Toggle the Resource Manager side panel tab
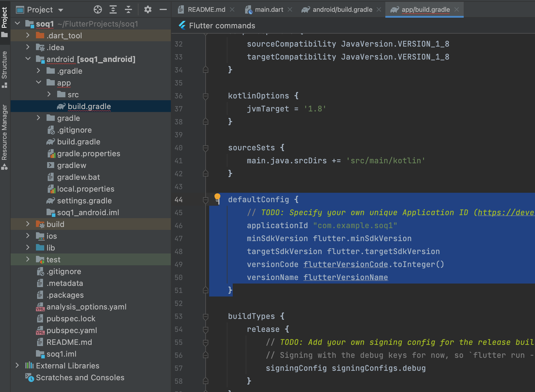 point(4,137)
